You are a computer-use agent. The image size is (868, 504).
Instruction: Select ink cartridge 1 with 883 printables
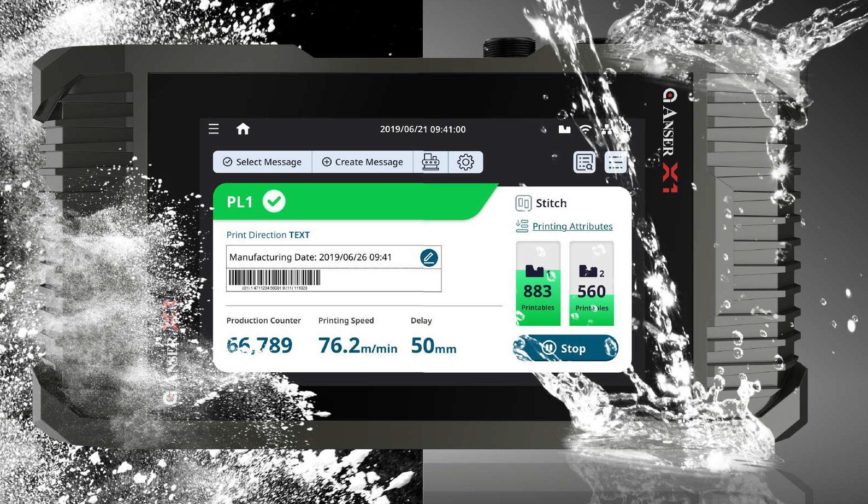pyautogui.click(x=538, y=284)
